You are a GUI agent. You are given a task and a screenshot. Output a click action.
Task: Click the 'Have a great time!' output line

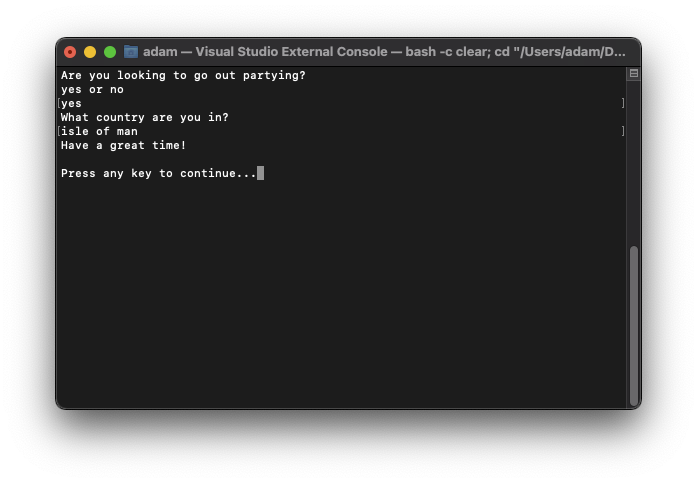click(123, 145)
